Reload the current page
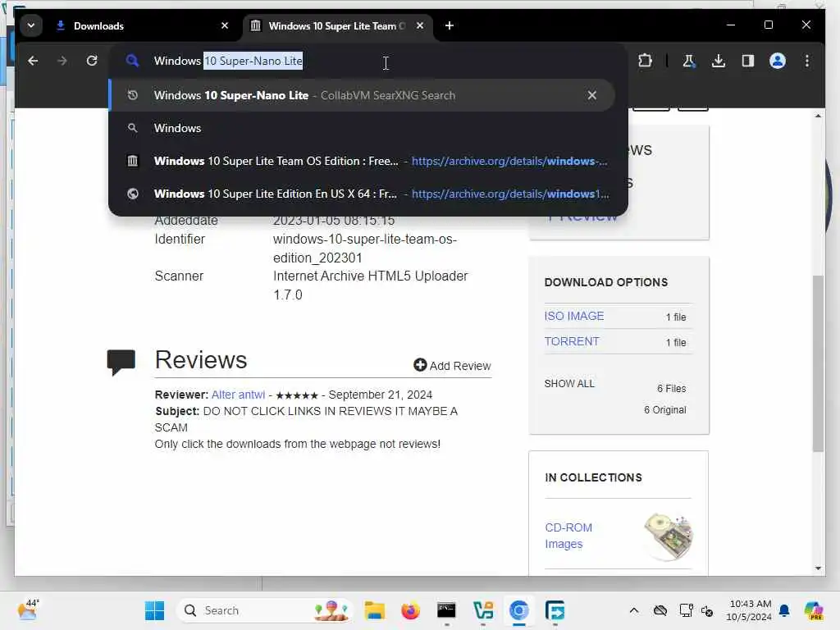 pos(92,61)
